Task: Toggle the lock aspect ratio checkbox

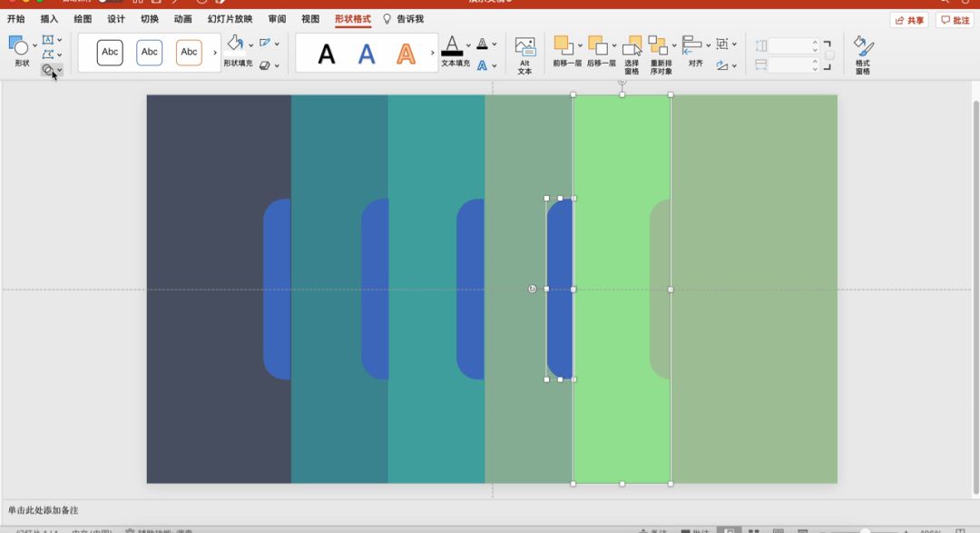Action: (x=829, y=55)
